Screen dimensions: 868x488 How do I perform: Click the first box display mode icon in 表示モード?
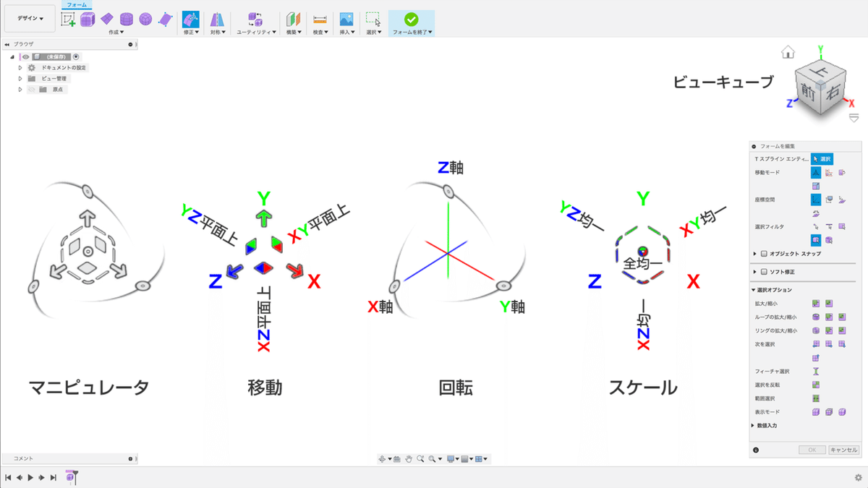coord(816,412)
